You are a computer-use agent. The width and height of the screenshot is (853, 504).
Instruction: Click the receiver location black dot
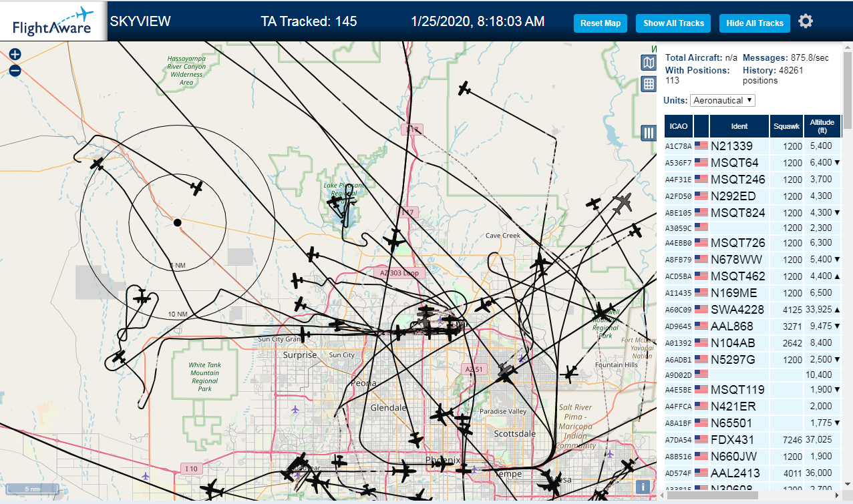[177, 222]
